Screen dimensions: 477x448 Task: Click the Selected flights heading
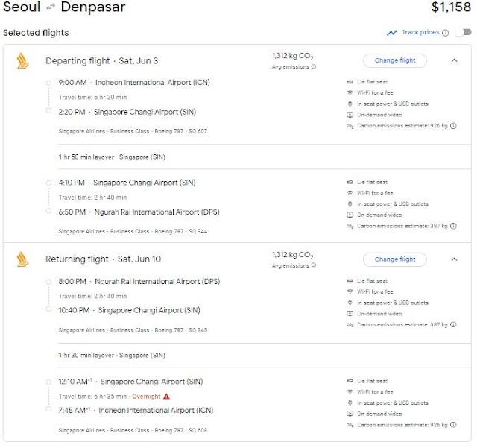(36, 33)
